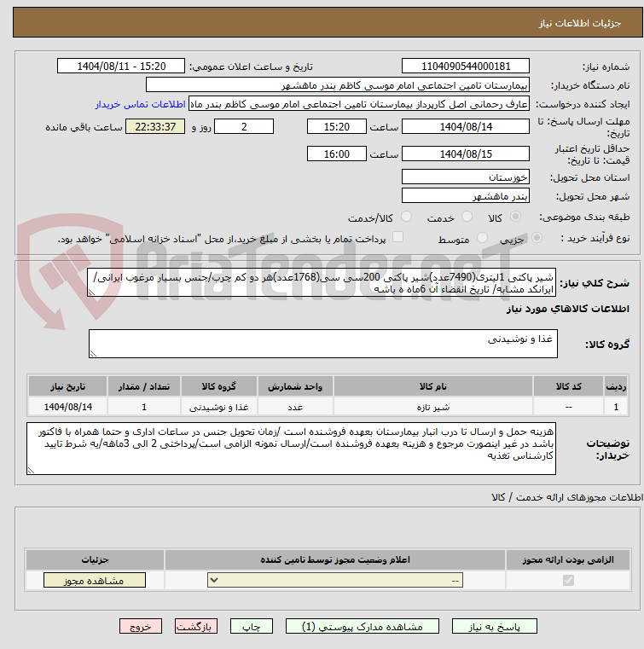Toggle الزامی بودن ارائه مجوز checkbox
This screenshot has height=649, width=644.
[x=568, y=580]
